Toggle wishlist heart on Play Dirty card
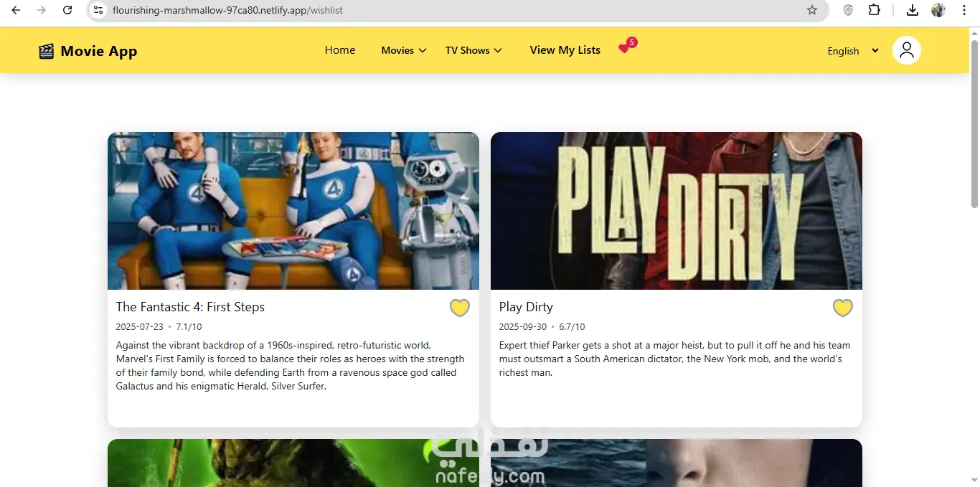 click(x=843, y=308)
